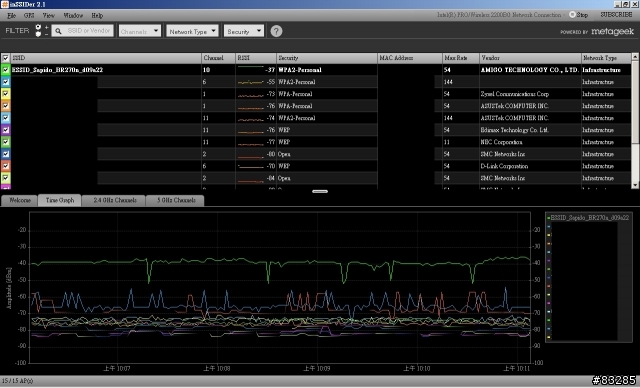Click the panel splitter handle above tabs

click(x=320, y=191)
